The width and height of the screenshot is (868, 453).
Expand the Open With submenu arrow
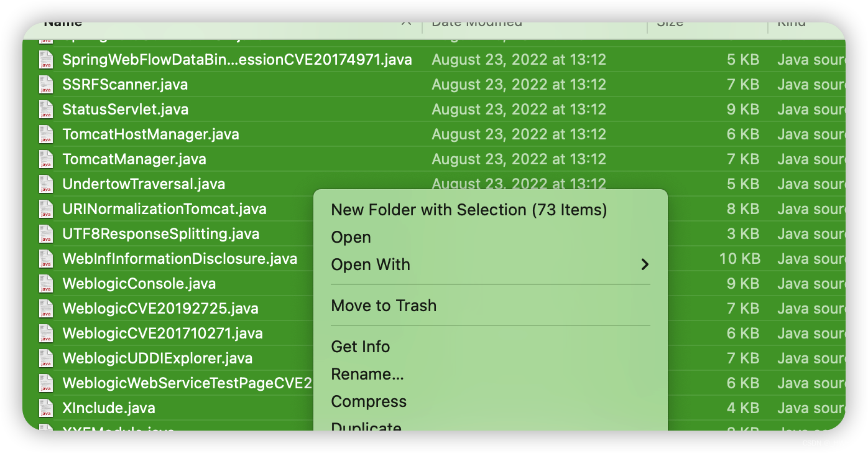point(645,264)
